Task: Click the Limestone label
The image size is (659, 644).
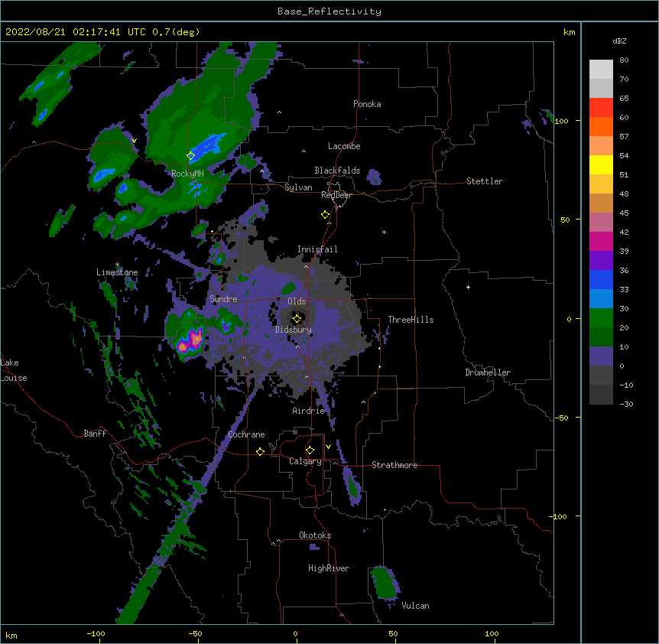Action: pos(117,272)
